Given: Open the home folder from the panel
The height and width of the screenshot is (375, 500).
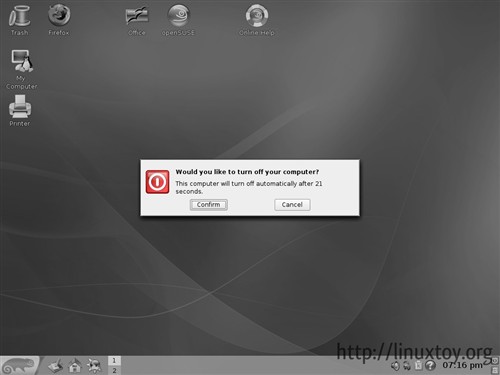Looking at the screenshot, I should (x=75, y=366).
